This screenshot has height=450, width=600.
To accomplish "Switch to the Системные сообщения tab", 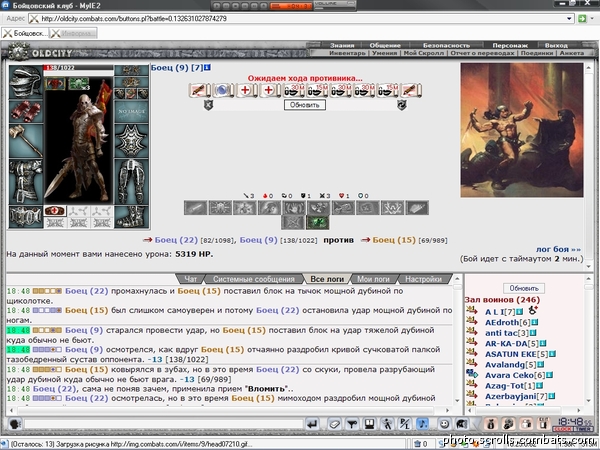I will tap(254, 279).
